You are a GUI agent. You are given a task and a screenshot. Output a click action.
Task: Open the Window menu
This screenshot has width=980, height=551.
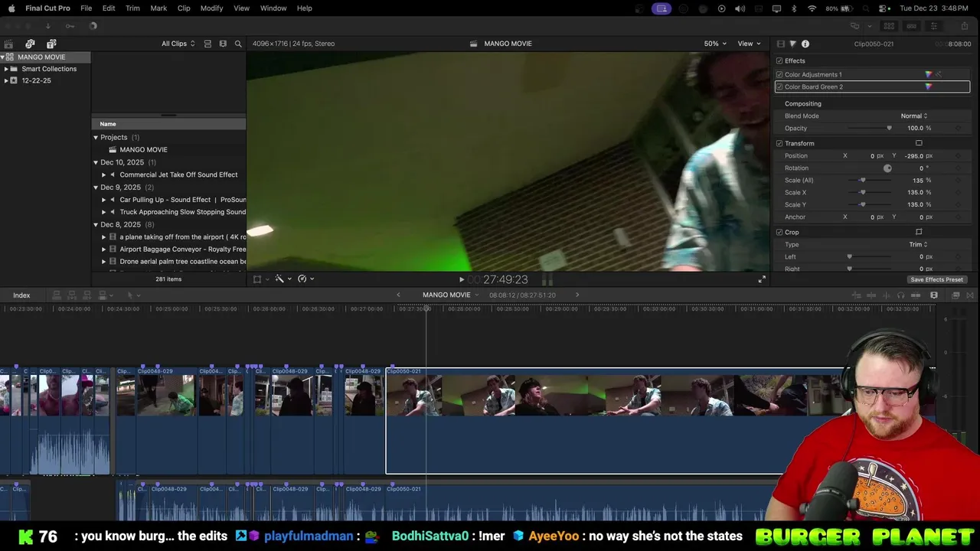tap(273, 8)
